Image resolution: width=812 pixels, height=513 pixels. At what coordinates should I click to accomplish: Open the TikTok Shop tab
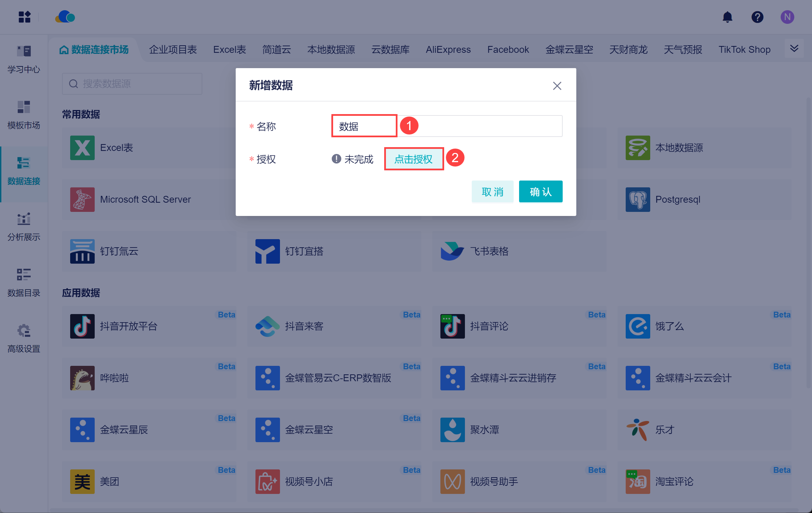[744, 50]
